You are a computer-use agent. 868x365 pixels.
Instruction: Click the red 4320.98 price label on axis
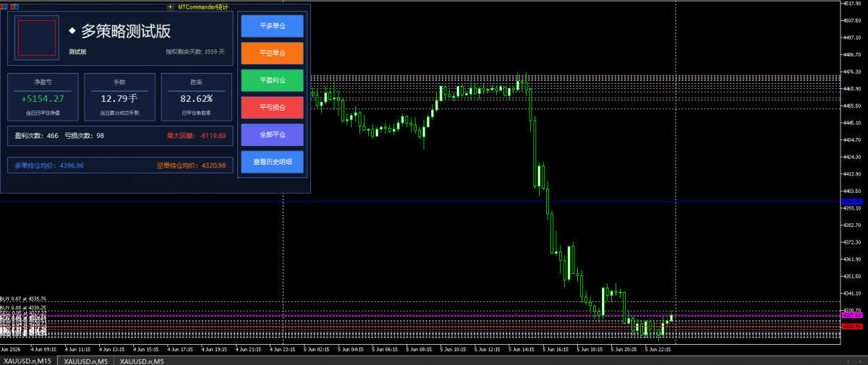pyautogui.click(x=851, y=327)
